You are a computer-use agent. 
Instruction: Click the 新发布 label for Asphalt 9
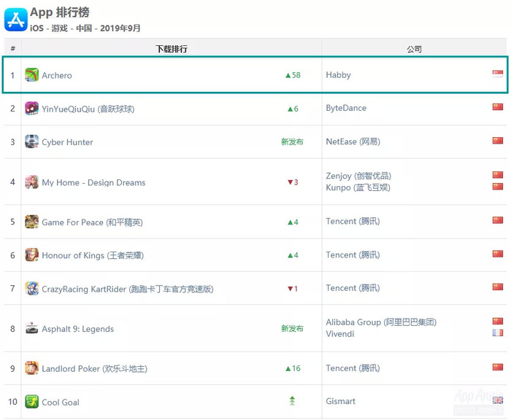tap(292, 328)
